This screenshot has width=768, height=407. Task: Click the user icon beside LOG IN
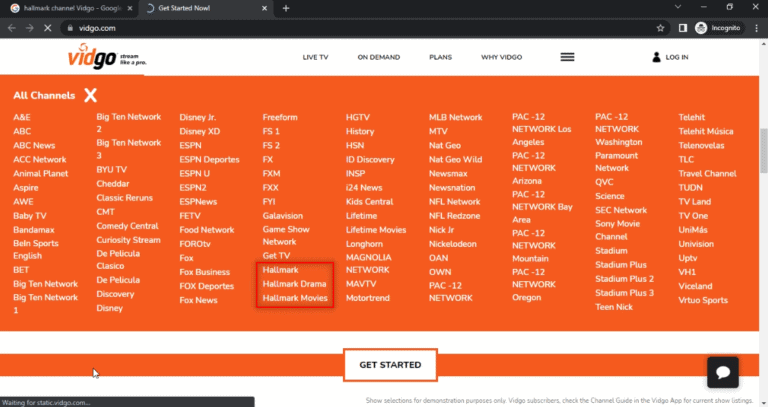(656, 57)
